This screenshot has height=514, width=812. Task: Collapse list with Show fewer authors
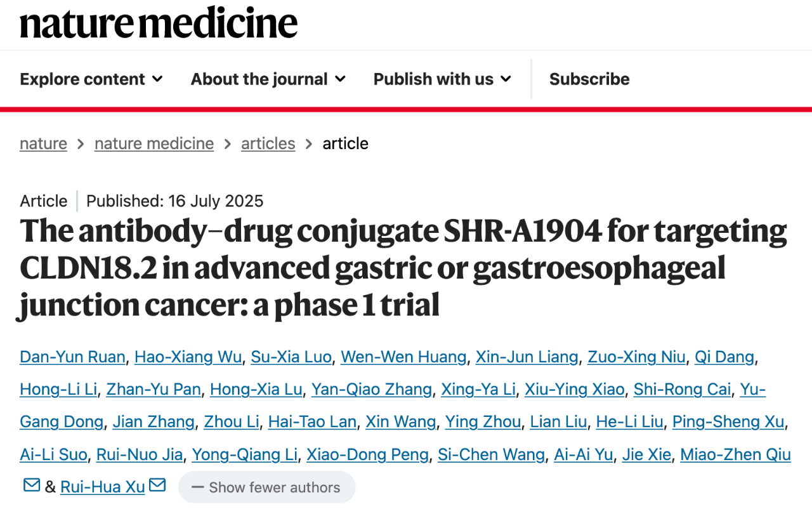266,487
